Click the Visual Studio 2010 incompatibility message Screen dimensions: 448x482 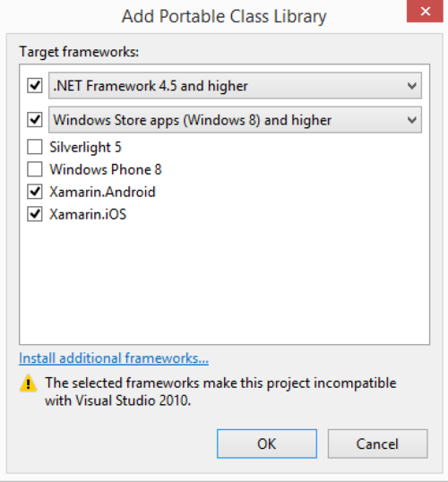click(x=220, y=392)
